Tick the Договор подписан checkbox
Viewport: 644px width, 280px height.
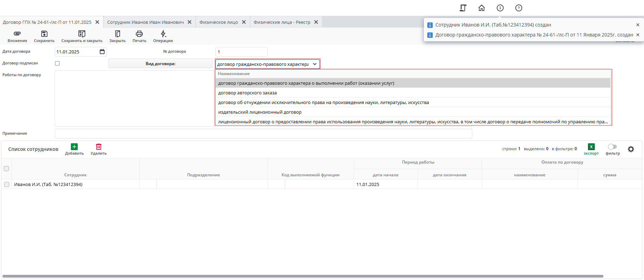tap(57, 63)
